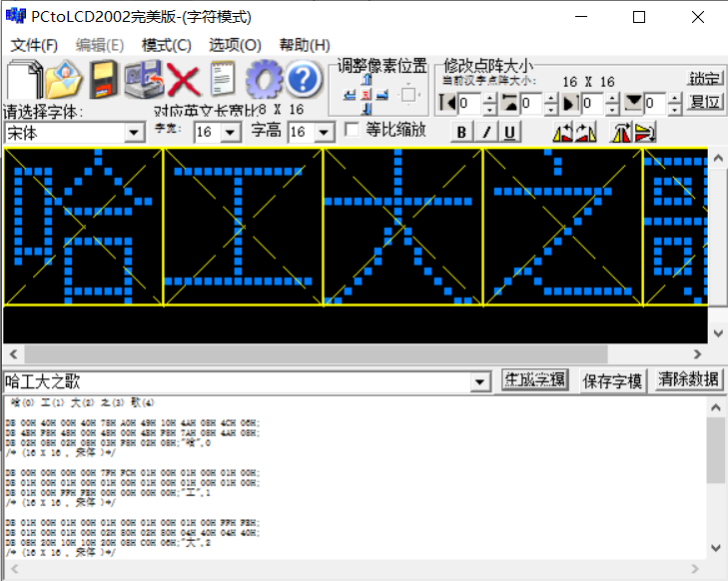Image resolution: width=728 pixels, height=581 pixels.
Task: Center pixels with the middle red icon
Action: coord(366,95)
